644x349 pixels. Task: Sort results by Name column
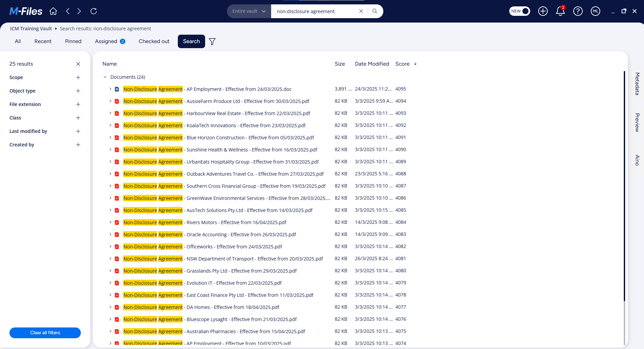tap(109, 64)
